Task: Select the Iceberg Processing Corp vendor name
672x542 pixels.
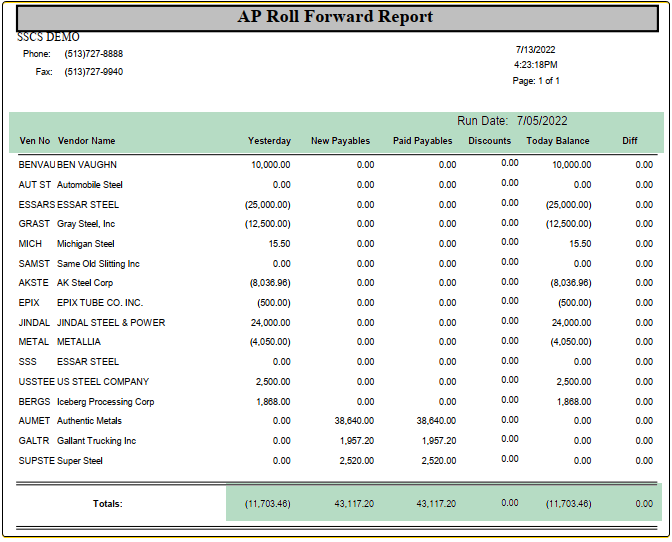Action: pos(105,402)
